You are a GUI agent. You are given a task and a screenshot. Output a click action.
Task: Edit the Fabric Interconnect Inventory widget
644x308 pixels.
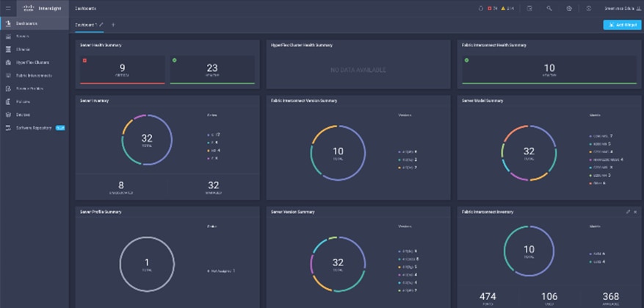(628, 212)
